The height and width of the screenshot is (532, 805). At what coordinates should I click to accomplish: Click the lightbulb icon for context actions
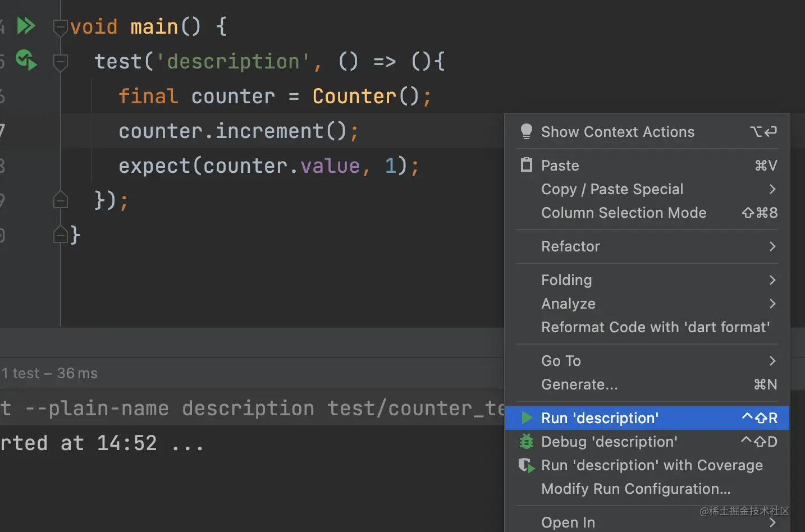527,131
